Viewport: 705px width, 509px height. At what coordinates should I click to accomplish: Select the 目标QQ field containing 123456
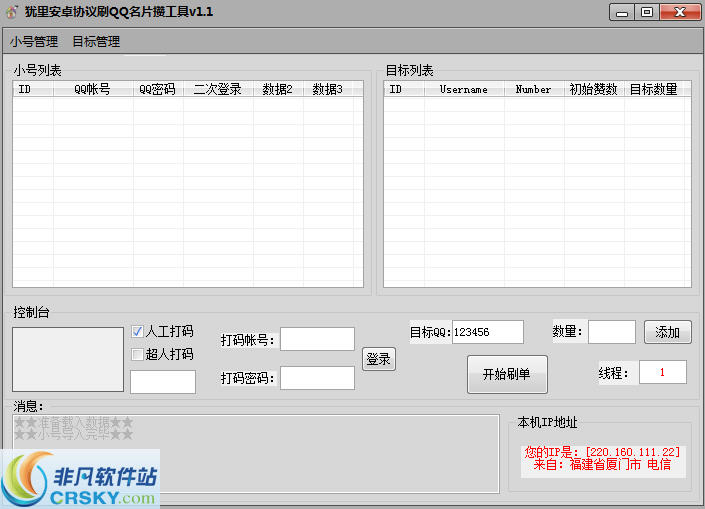(x=487, y=332)
